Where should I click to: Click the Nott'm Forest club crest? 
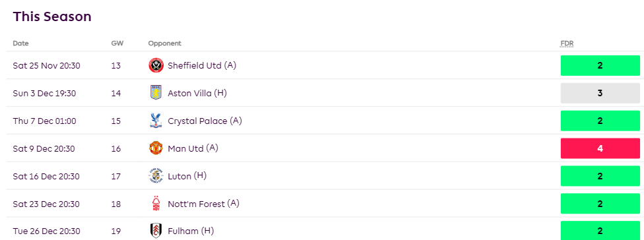coord(156,204)
